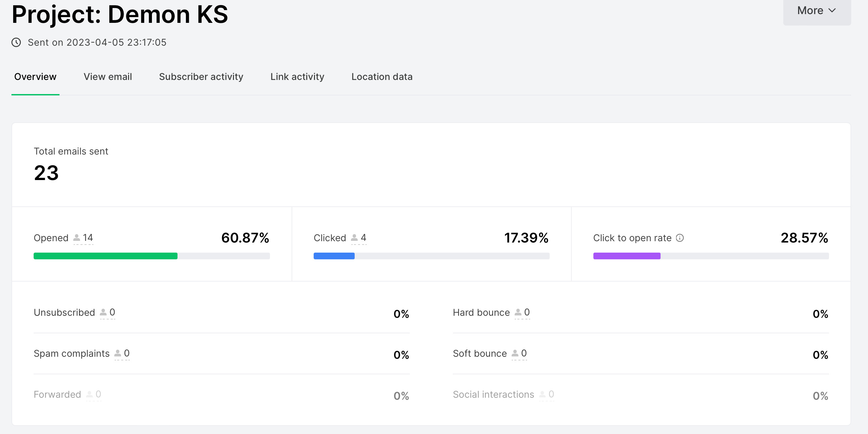Viewport: 868px width, 434px height.
Task: Click the chevron arrow on More button
Action: tap(832, 11)
